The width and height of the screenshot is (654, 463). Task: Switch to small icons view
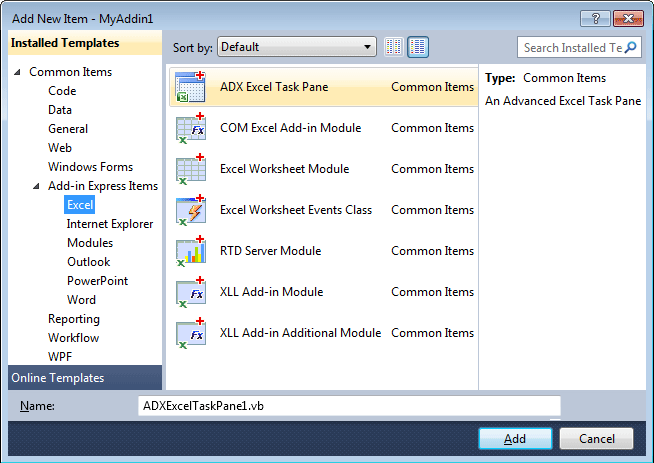coord(394,47)
